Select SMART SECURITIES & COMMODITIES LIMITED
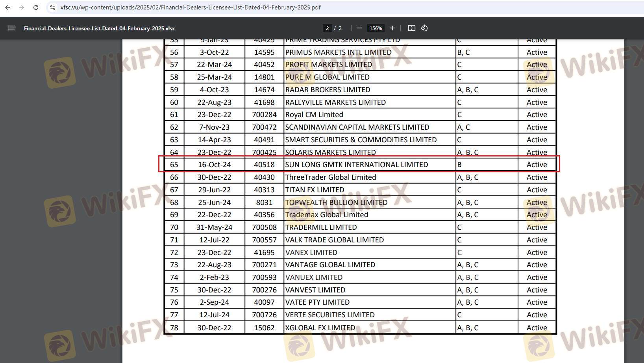The width and height of the screenshot is (644, 363). pos(361,140)
